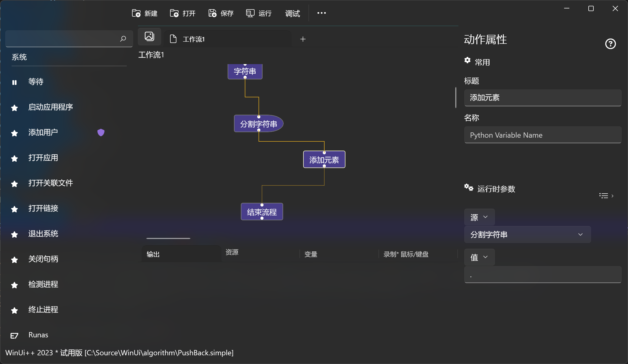The width and height of the screenshot is (628, 364).
Task: Open the 分割字符串 source combo box
Action: [x=527, y=234]
